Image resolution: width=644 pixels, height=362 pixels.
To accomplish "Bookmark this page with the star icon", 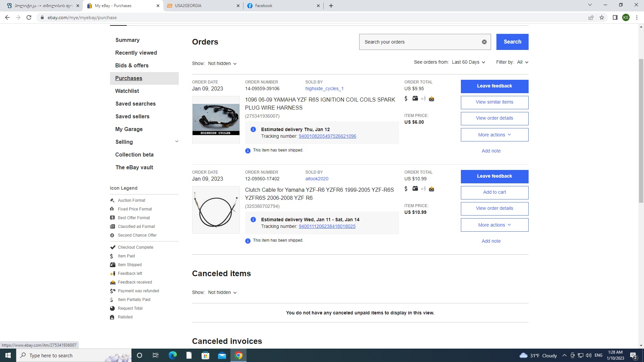I will [x=602, y=17].
